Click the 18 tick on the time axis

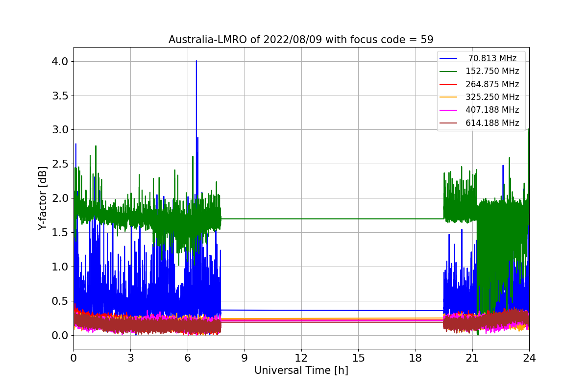[x=415, y=358]
